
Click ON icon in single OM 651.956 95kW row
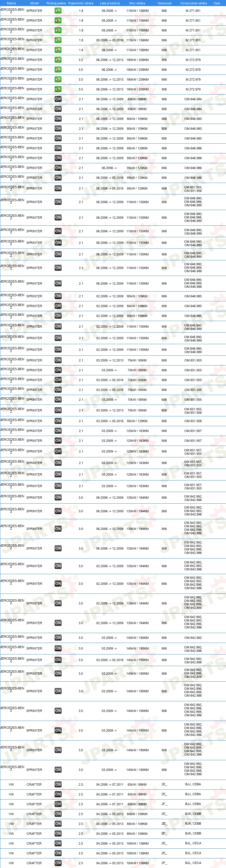pyautogui.click(x=58, y=421)
